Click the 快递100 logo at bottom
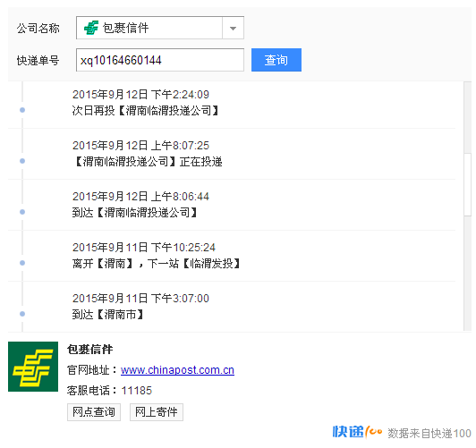Viewport: 476px width, 448px height. click(x=357, y=432)
